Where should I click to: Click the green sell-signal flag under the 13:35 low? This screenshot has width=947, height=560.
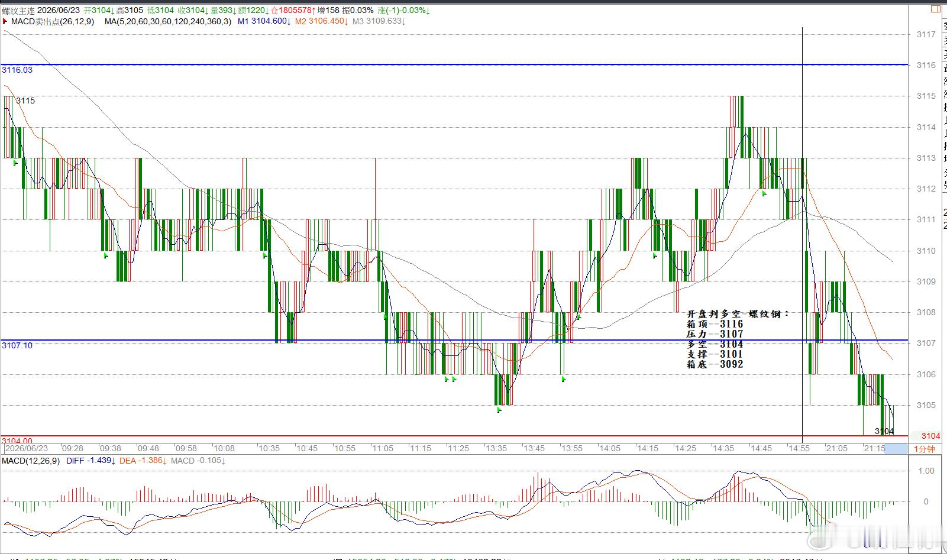pyautogui.click(x=499, y=409)
